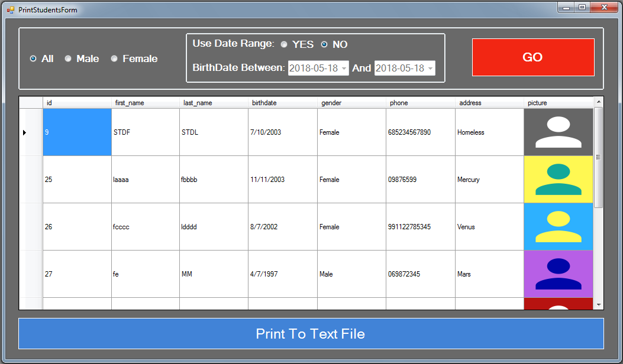Click the white avatar picture for student STDF
Screen dimensions: 623x364
click(558, 132)
